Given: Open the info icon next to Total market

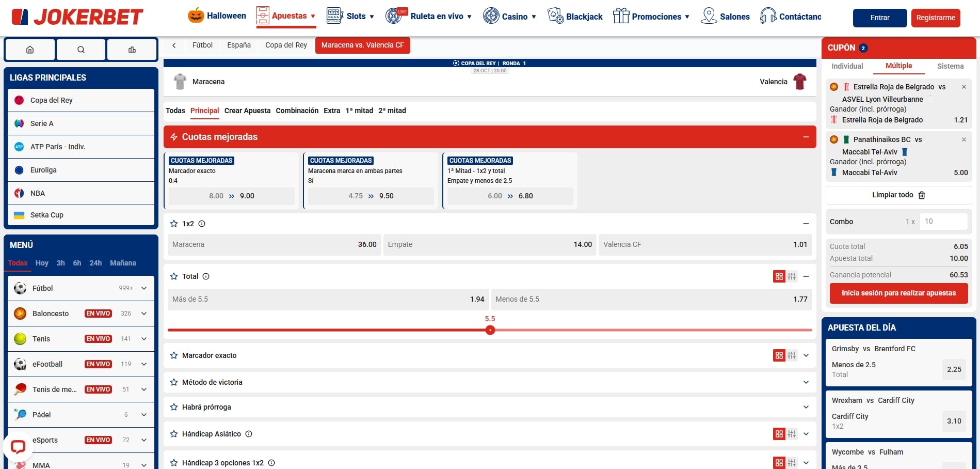Looking at the screenshot, I should (x=205, y=276).
